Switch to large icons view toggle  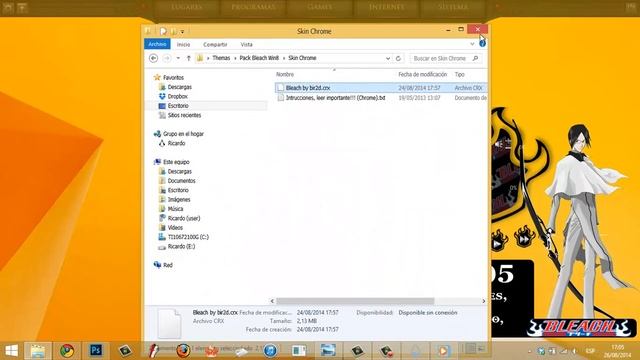click(482, 348)
